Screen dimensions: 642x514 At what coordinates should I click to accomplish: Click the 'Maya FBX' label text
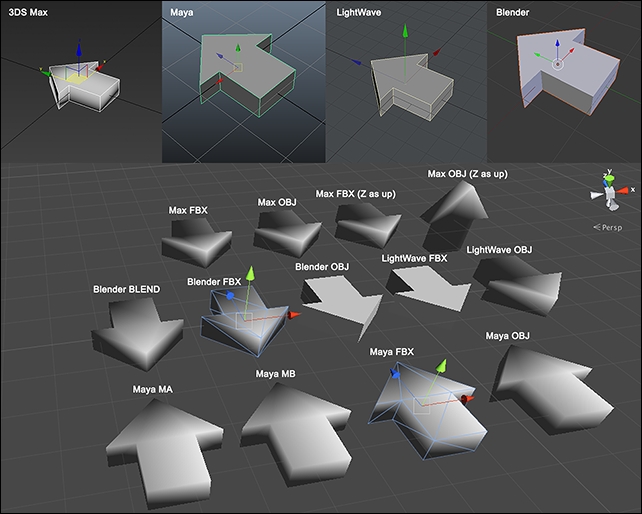tap(392, 352)
